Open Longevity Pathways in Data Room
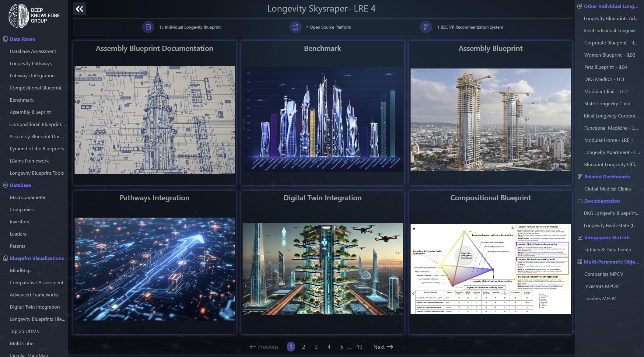The height and width of the screenshot is (357, 644). pyautogui.click(x=31, y=63)
